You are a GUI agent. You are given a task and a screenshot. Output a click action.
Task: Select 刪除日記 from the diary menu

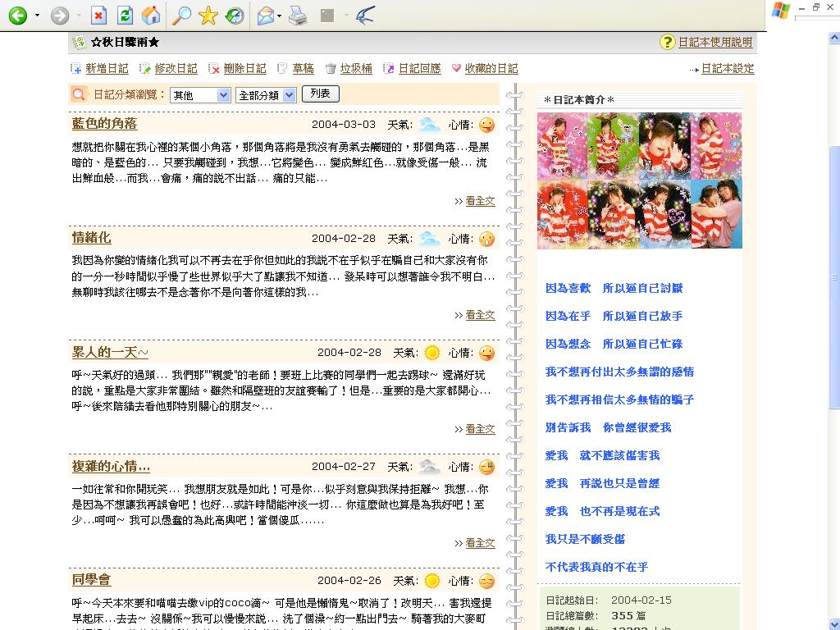point(244,69)
